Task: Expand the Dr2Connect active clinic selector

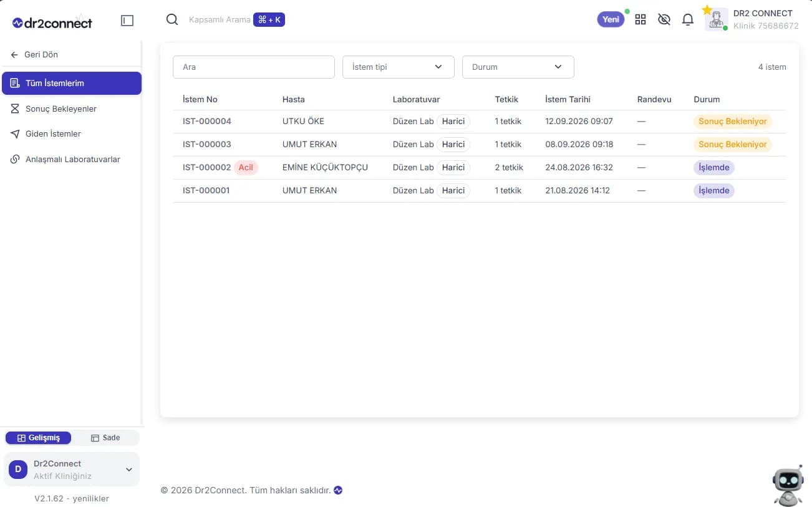Action: pos(72,470)
